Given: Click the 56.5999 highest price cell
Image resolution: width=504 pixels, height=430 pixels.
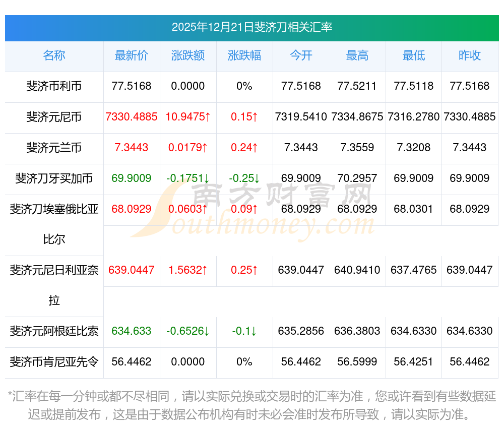Looking at the screenshot, I should pyautogui.click(x=357, y=362).
